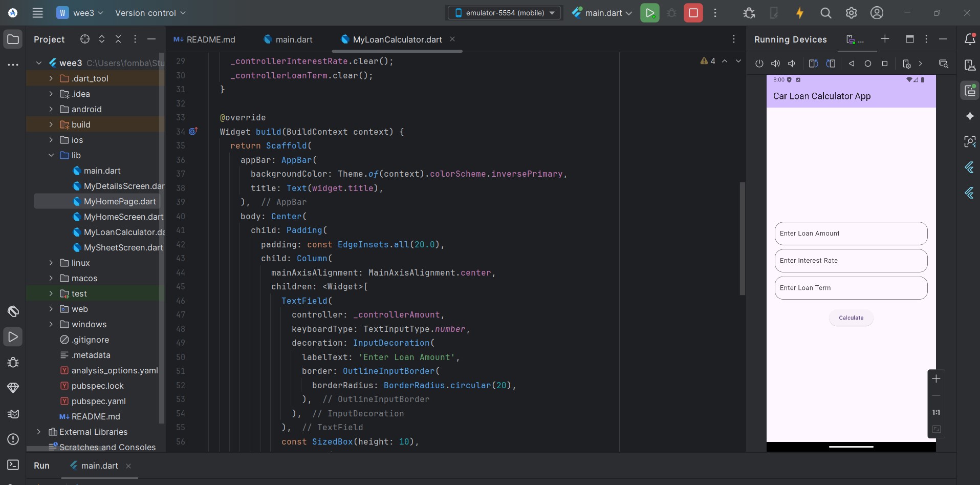
Task: Open Notifications bell icon
Action: tap(969, 39)
